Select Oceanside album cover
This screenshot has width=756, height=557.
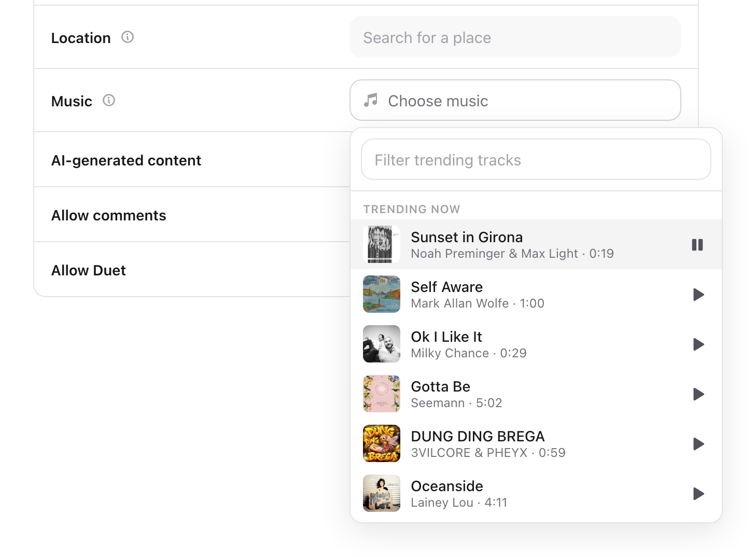(x=382, y=493)
